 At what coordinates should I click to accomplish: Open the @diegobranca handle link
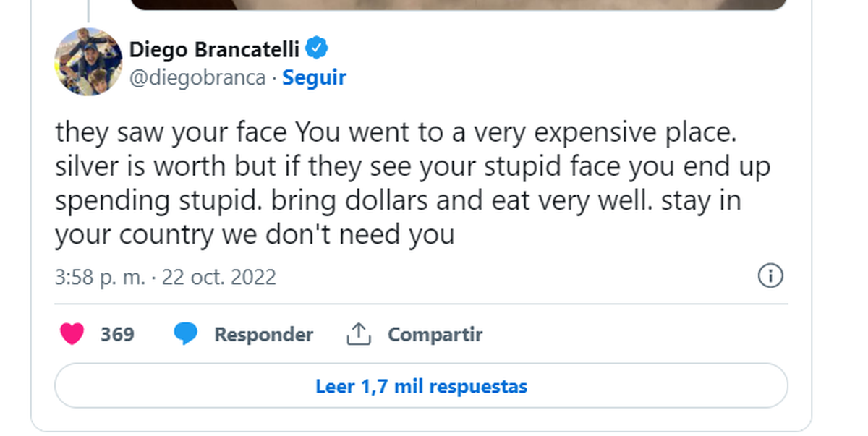click(x=197, y=78)
